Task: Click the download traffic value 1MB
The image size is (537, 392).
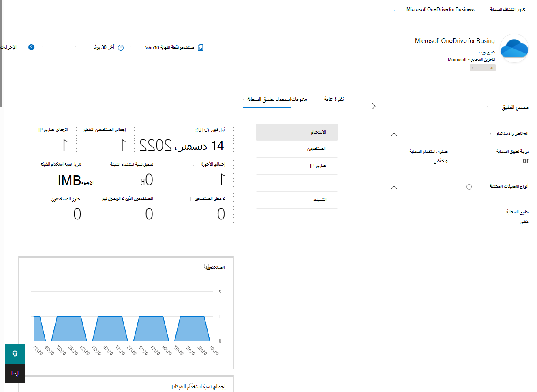Action: pyautogui.click(x=70, y=181)
